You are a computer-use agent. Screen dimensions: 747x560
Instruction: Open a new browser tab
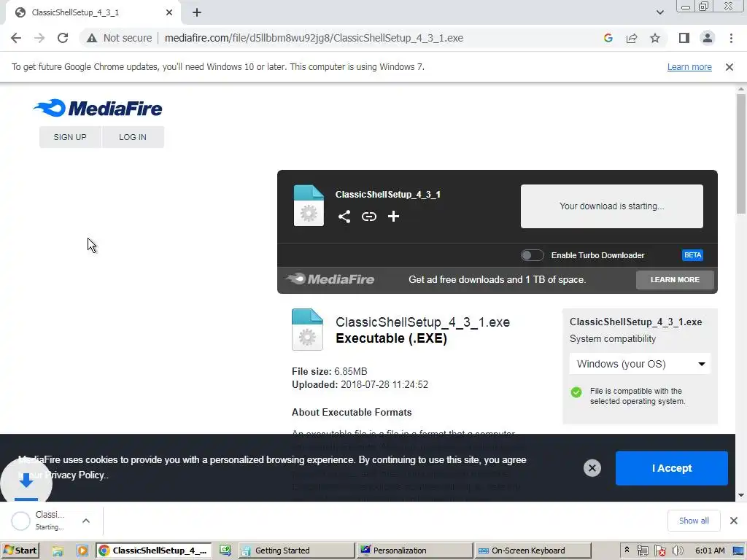click(x=197, y=13)
